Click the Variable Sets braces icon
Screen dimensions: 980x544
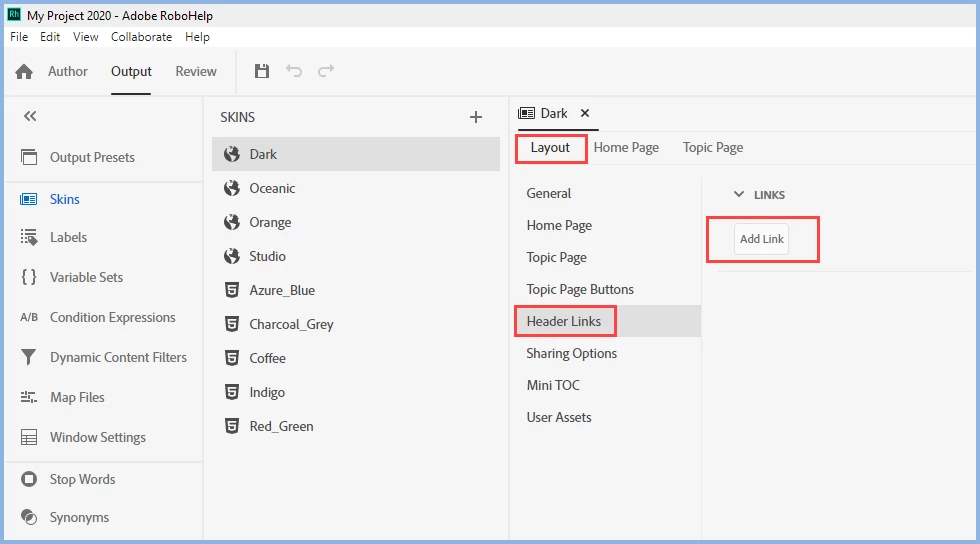coord(29,277)
